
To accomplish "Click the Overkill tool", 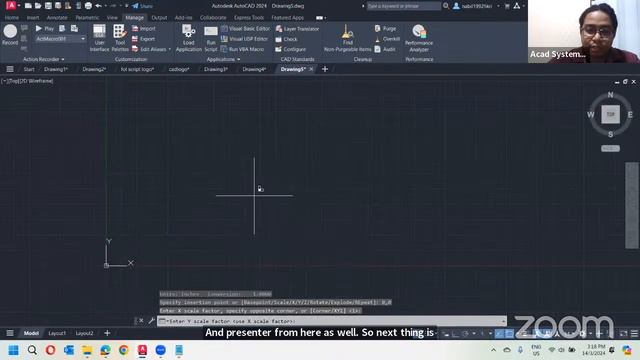I will tap(387, 39).
